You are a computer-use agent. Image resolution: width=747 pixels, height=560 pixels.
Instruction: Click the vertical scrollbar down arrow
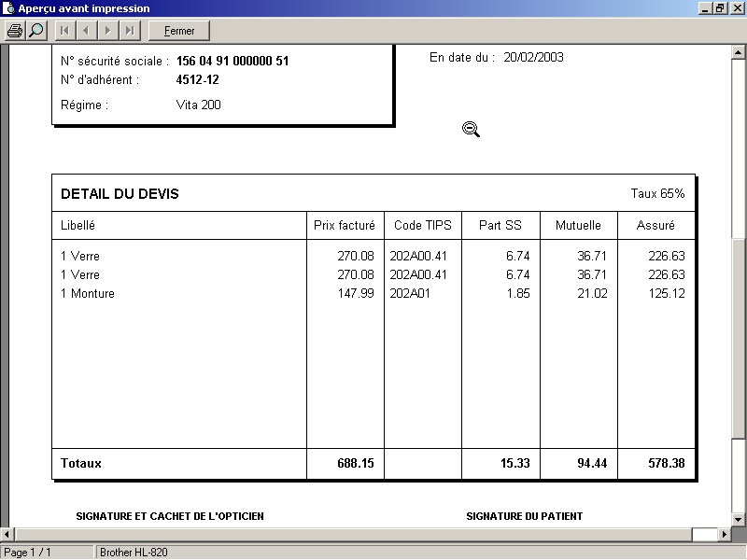tap(740, 520)
